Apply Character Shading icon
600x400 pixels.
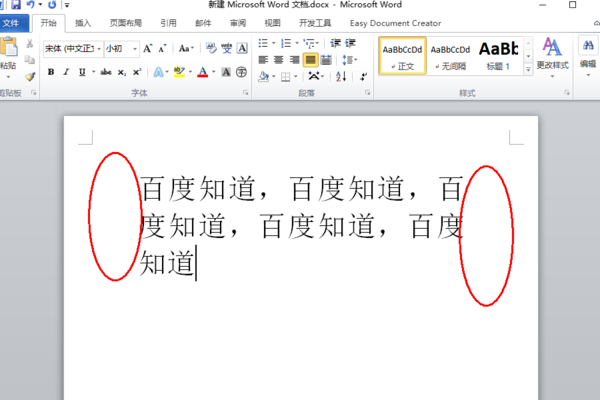[x=226, y=72]
